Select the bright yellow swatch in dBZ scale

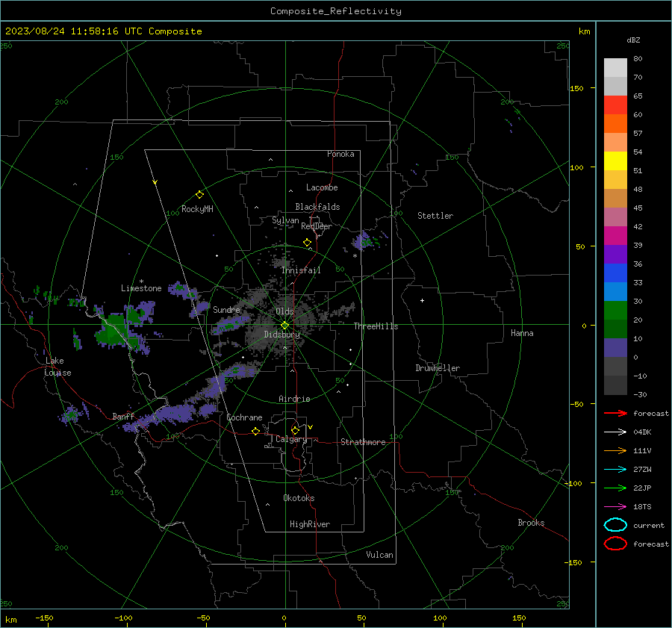click(615, 161)
